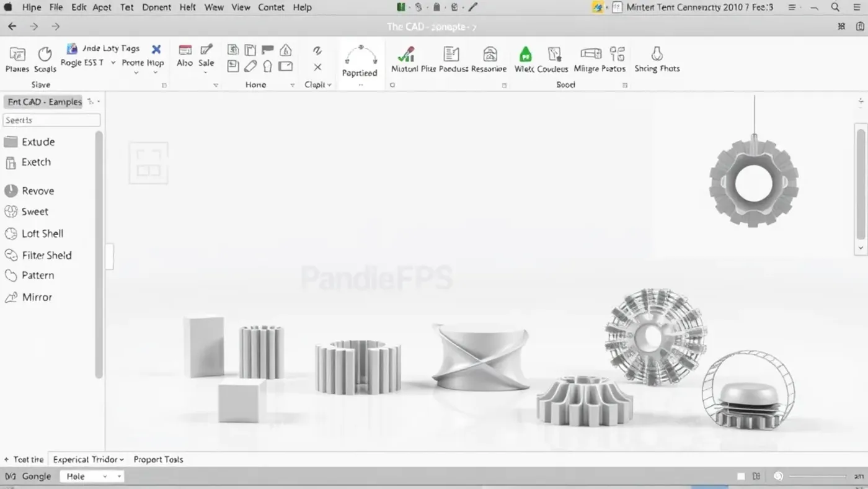
Task: Open the Contet menu
Action: (x=271, y=7)
